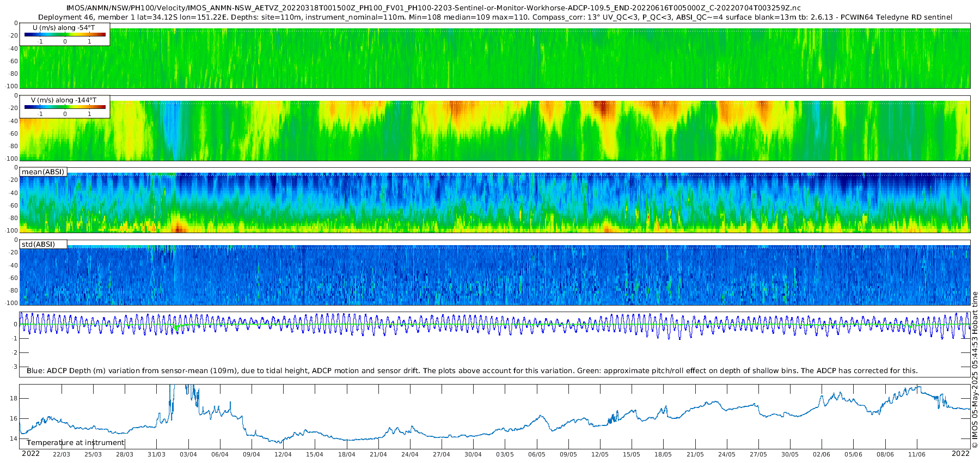
Task: Click the red ABSI hotspot near the seabed at 03/04
Action: pos(178,226)
